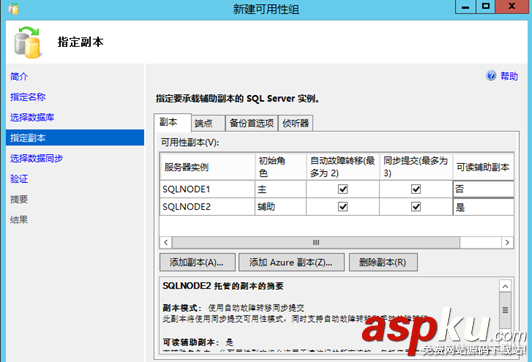Go to 选择数据同步 wizard step
The width and height of the screenshot is (532, 362).
tap(37, 158)
